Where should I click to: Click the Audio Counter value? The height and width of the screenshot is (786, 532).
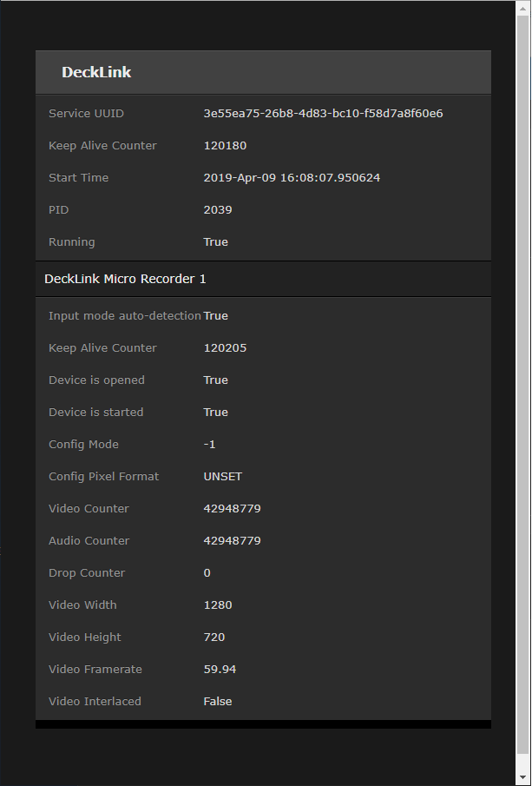click(x=232, y=541)
